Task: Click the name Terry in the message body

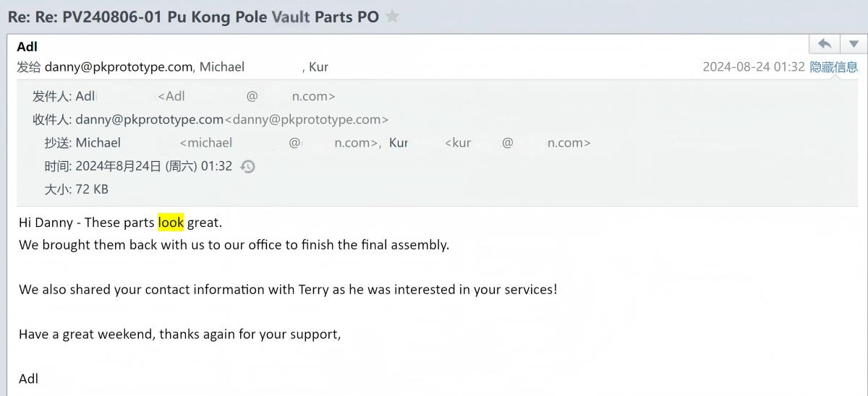Action: 313,290
